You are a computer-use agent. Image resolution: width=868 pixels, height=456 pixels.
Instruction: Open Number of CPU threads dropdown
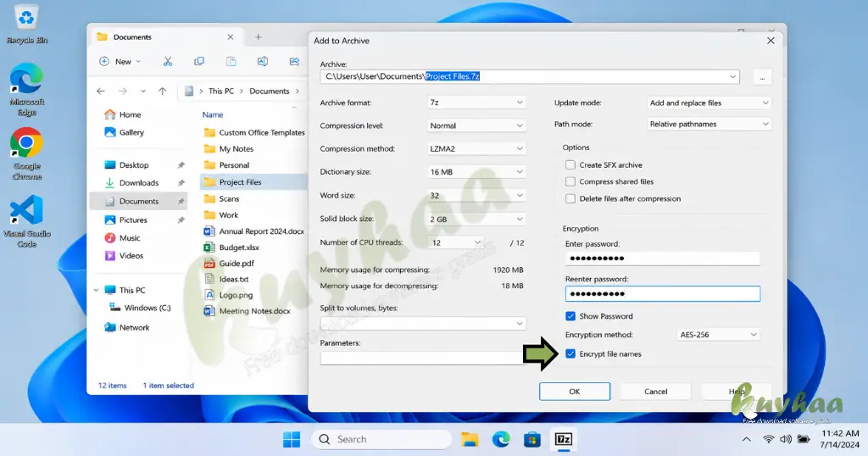(455, 243)
